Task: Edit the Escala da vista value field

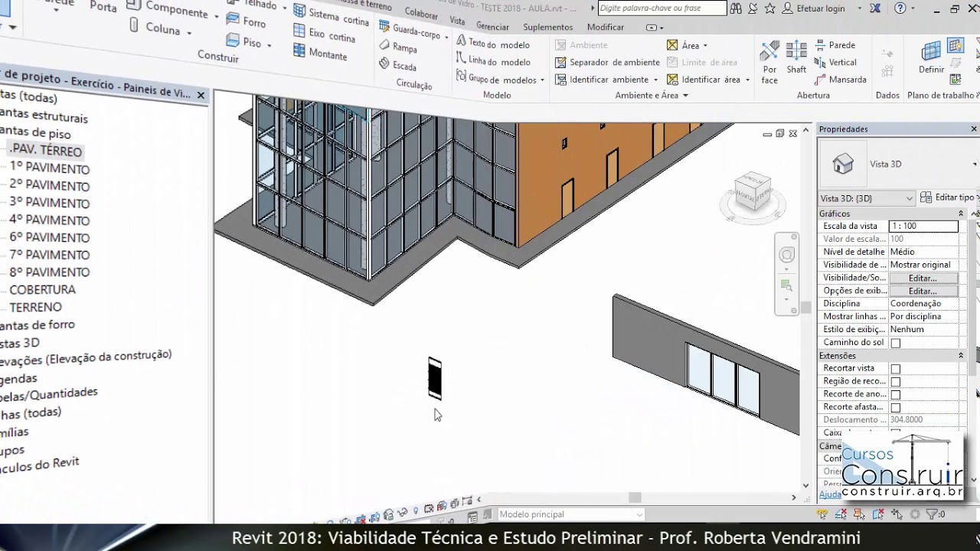Action: [x=923, y=226]
